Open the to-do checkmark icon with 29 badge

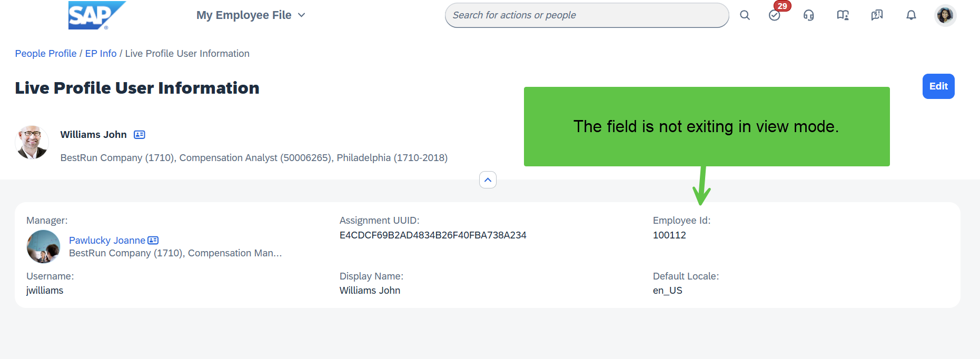[x=775, y=15]
